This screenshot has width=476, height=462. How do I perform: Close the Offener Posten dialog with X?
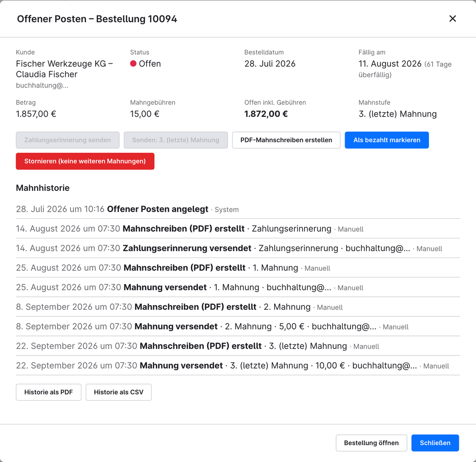452,19
